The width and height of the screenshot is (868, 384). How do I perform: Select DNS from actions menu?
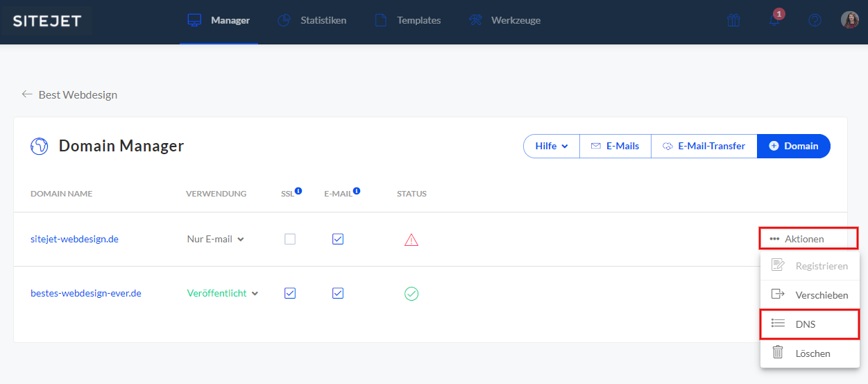810,324
